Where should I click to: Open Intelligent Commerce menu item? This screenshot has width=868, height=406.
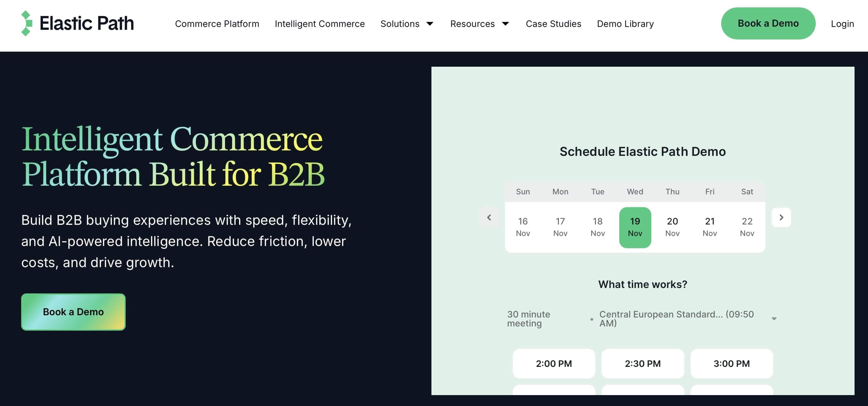click(x=320, y=24)
